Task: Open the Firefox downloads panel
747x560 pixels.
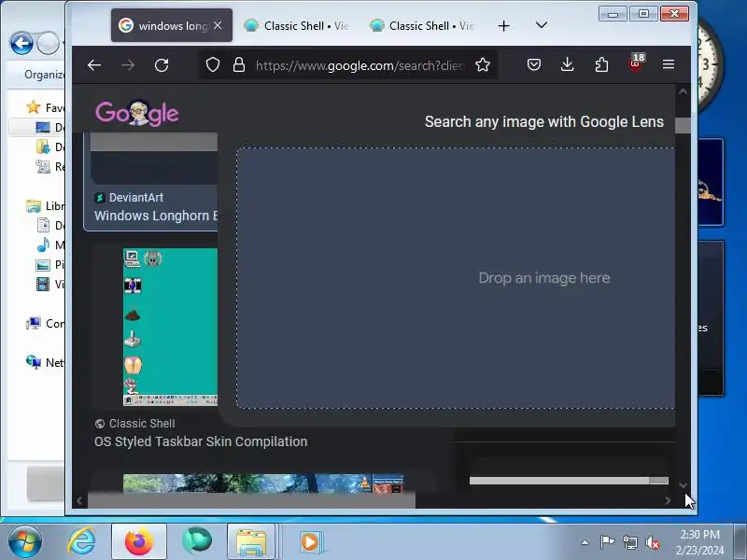Action: click(567, 64)
